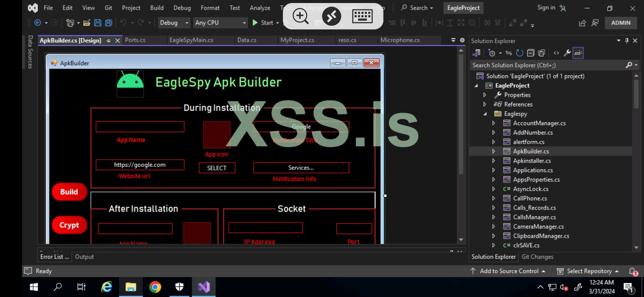The image size is (644, 297).
Task: Click the Undo icon on the toolbar
Action: [123, 23]
